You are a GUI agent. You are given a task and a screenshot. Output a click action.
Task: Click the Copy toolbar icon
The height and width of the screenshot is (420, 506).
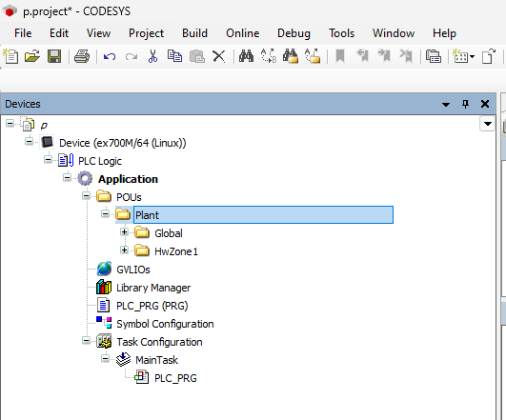[x=174, y=56]
